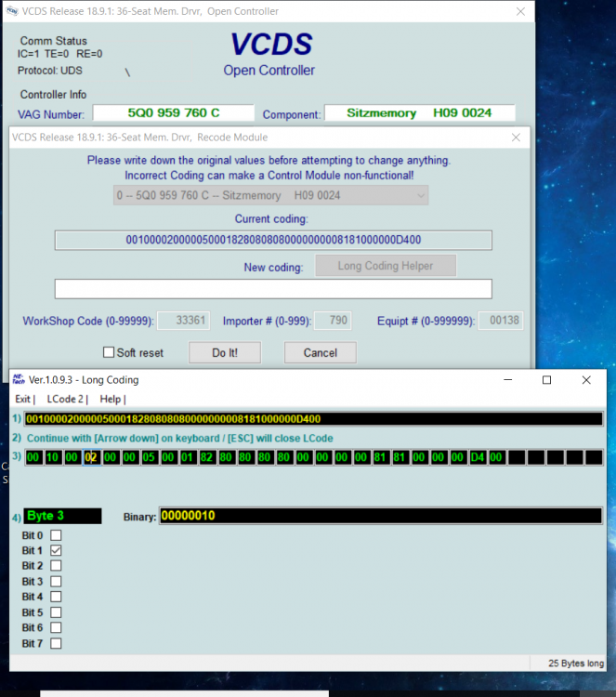Click the Current coding field
Image resolution: width=616 pixels, height=697 pixels.
click(x=273, y=240)
